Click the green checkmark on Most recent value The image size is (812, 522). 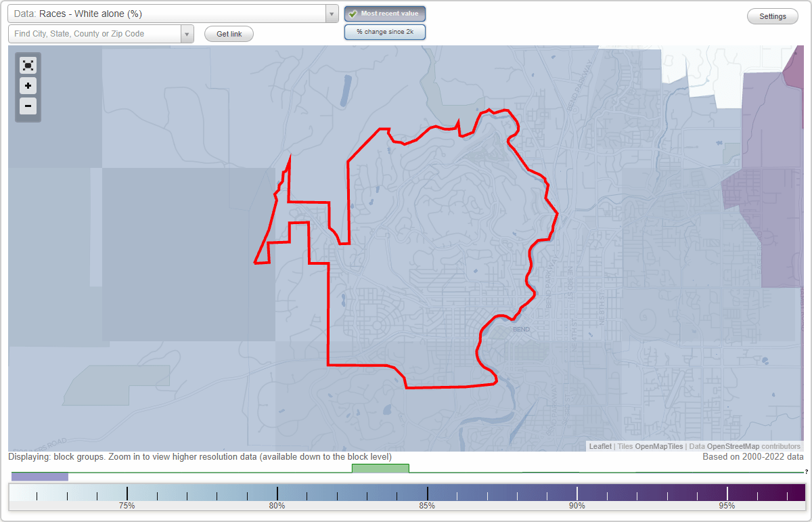pyautogui.click(x=353, y=13)
